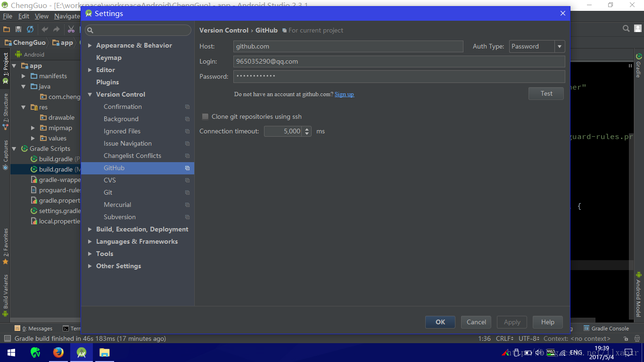
Task: Expand the Tools settings section
Action: (x=90, y=254)
